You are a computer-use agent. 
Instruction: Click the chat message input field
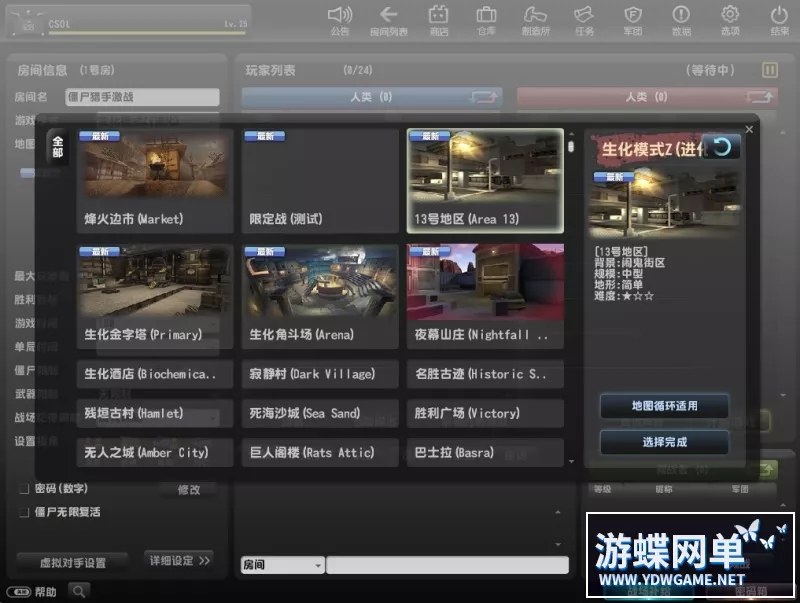pyautogui.click(x=447, y=565)
